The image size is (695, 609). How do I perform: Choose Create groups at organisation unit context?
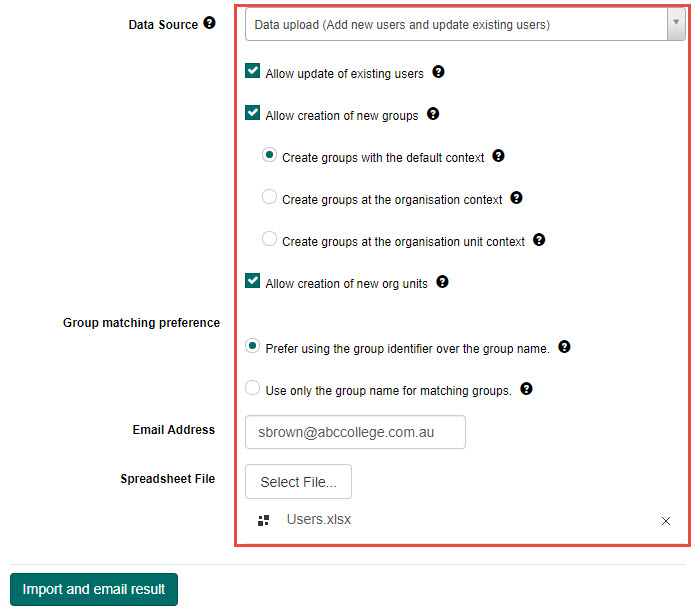(x=269, y=240)
